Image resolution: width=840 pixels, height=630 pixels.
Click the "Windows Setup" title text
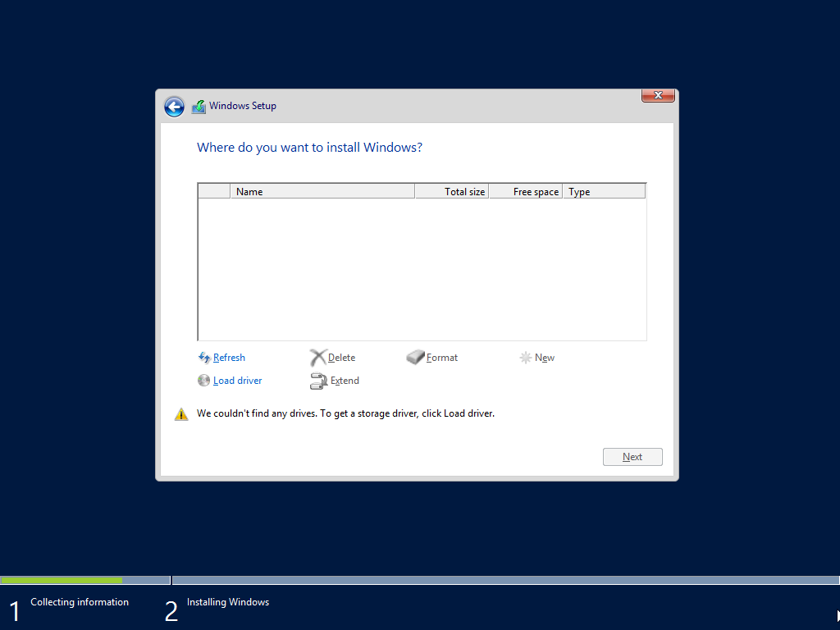click(243, 106)
